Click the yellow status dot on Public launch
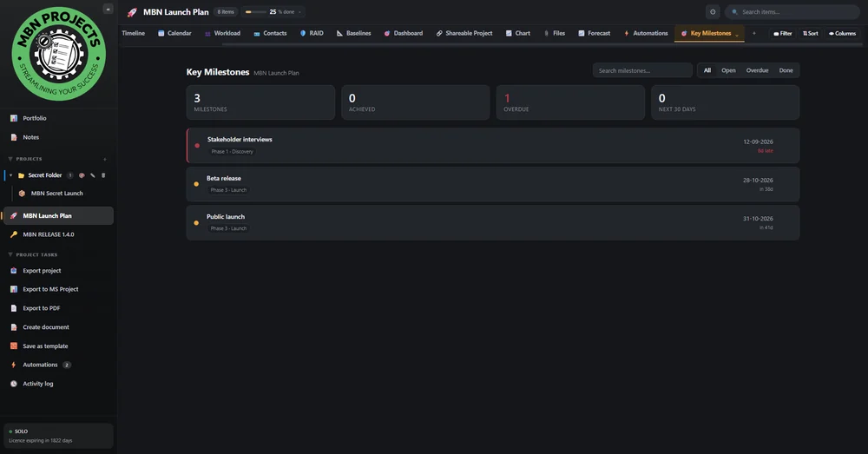 (x=196, y=222)
